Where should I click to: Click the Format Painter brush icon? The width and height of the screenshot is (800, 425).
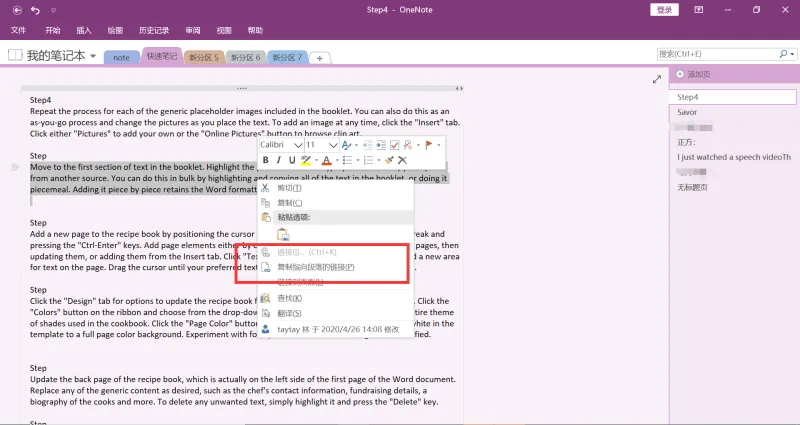[x=389, y=160]
